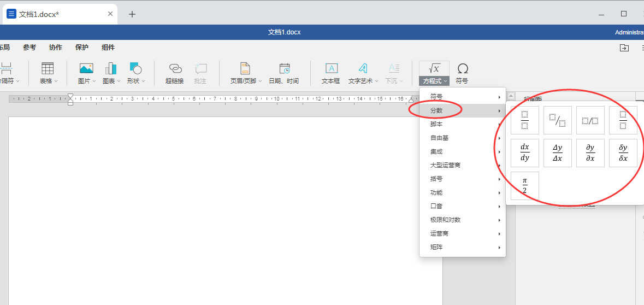Click the 方程式 square-root equation icon

(x=434, y=68)
